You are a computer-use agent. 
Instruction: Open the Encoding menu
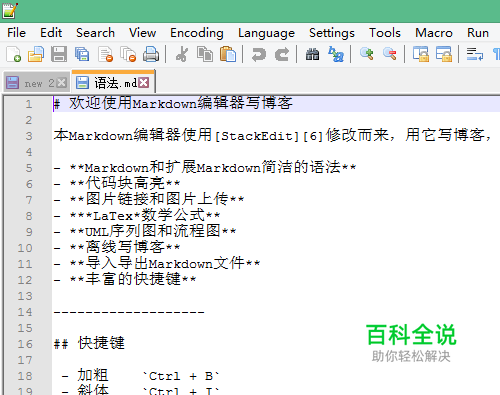tap(197, 33)
